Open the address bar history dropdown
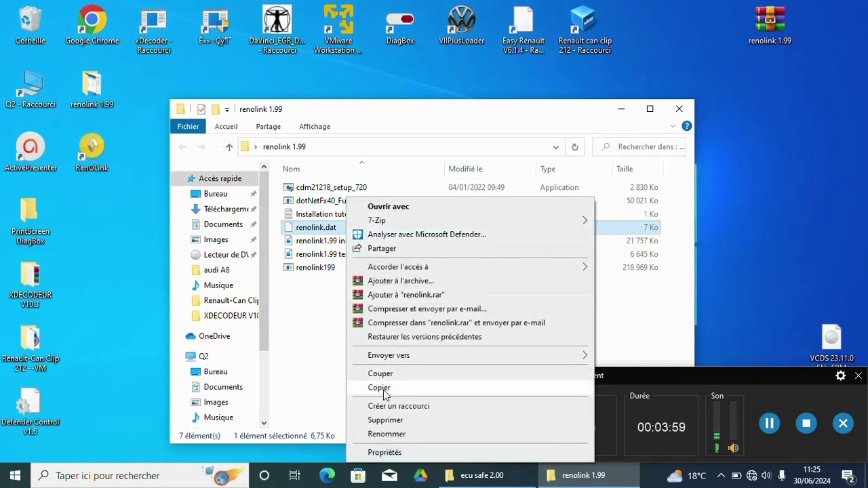 556,146
